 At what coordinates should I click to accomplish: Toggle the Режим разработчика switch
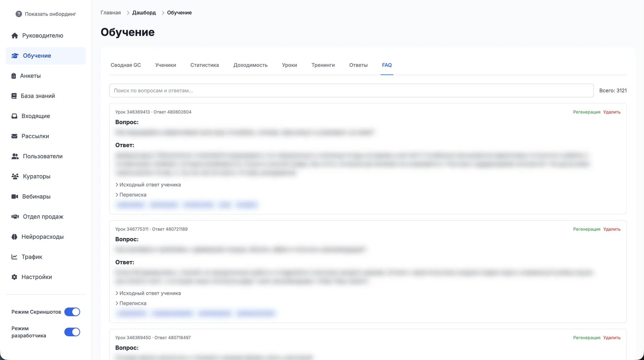pyautogui.click(x=72, y=332)
